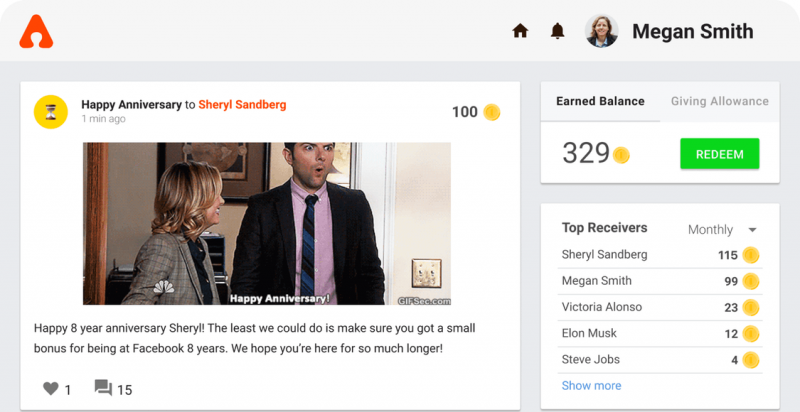Switch to the Giving Allowance tab
The width and height of the screenshot is (800, 412).
point(719,101)
